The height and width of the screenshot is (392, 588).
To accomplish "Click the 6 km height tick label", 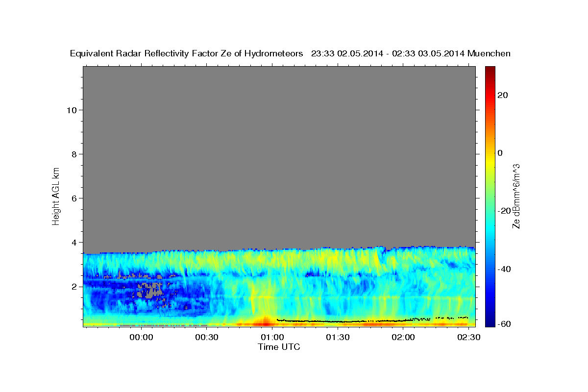I will point(74,198).
